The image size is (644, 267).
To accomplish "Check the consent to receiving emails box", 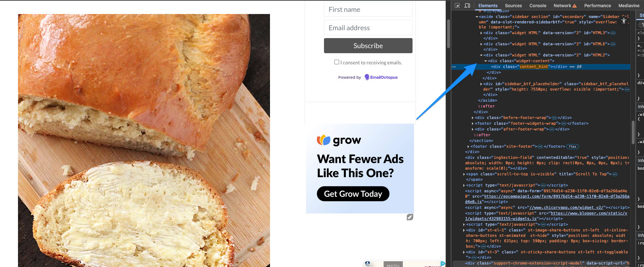I will coord(337,62).
